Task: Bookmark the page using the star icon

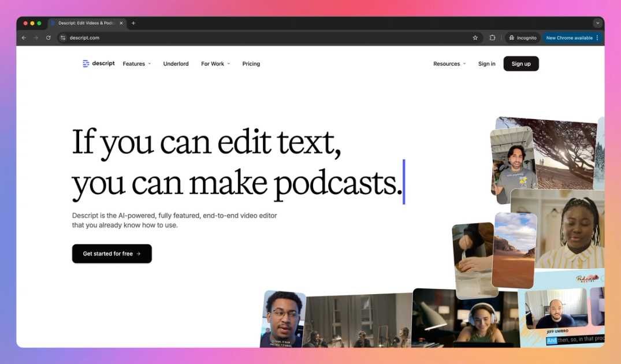Action: pos(475,37)
